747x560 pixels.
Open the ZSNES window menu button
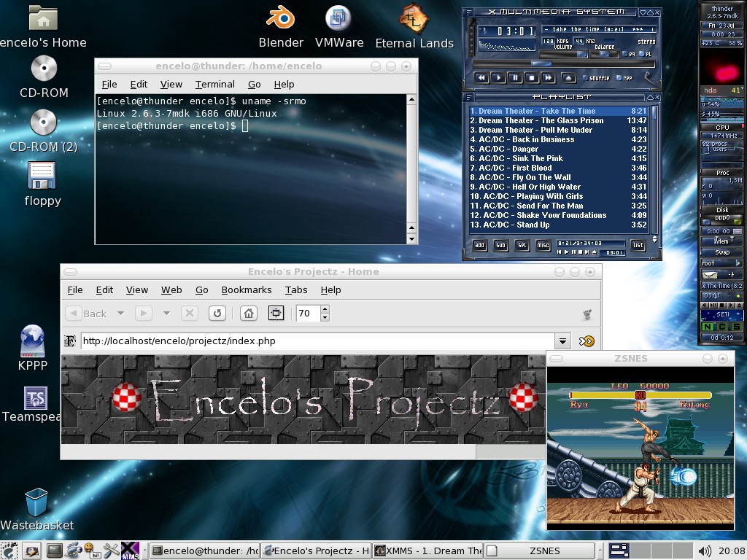click(556, 359)
